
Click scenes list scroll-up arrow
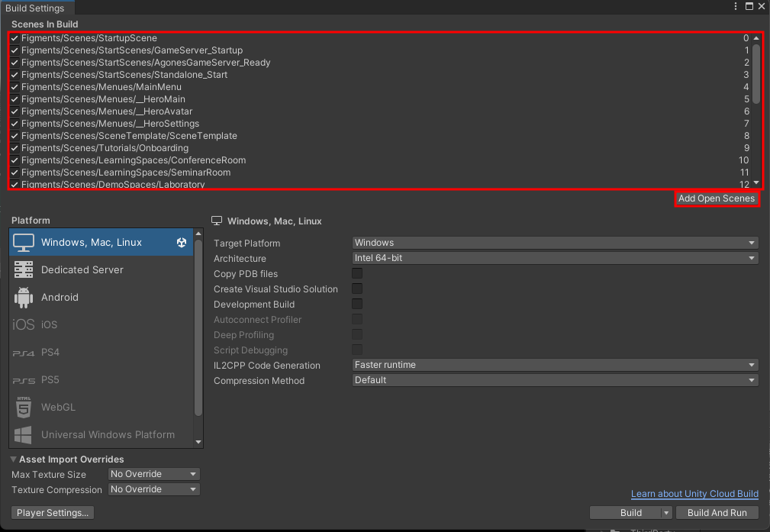tap(756, 38)
